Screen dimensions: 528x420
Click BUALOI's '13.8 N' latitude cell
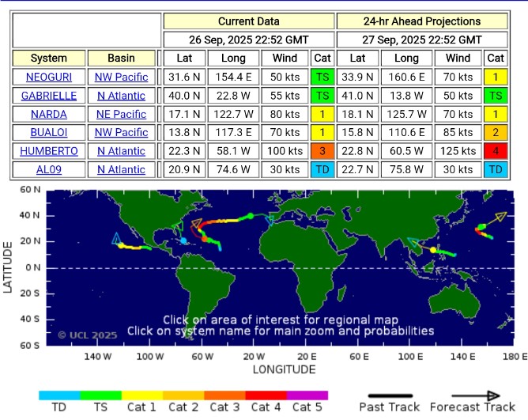click(184, 132)
